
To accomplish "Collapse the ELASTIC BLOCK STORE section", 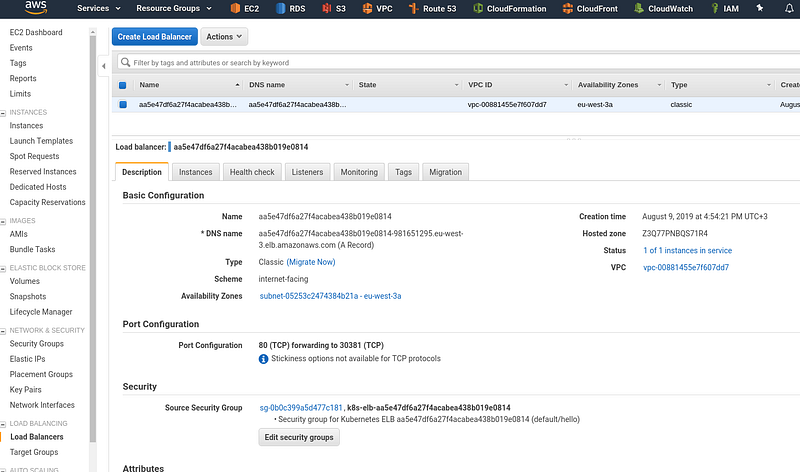I will tap(3, 268).
